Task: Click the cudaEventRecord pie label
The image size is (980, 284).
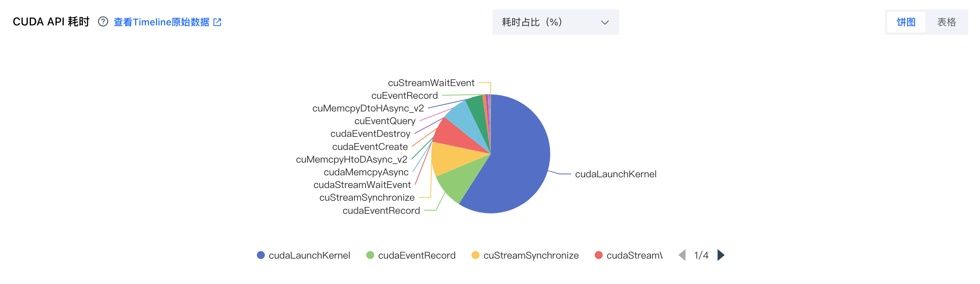Action: coord(381,211)
